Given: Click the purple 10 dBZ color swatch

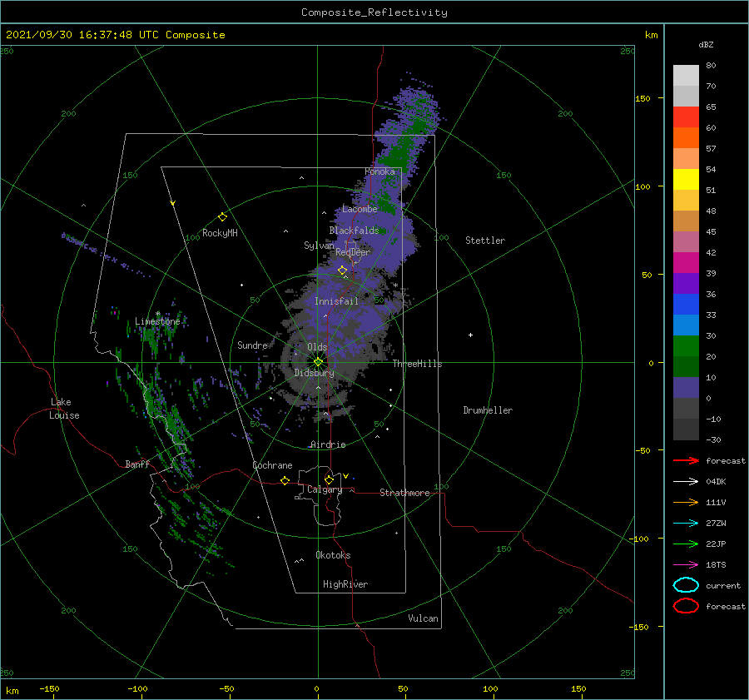Looking at the screenshot, I should [x=686, y=387].
